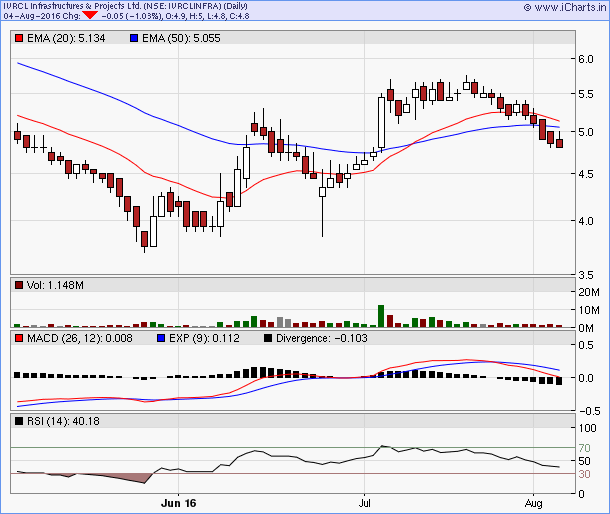Viewport: 610px width, 514px height.
Task: Click the dark red Vol legend swatch
Action: point(19,285)
